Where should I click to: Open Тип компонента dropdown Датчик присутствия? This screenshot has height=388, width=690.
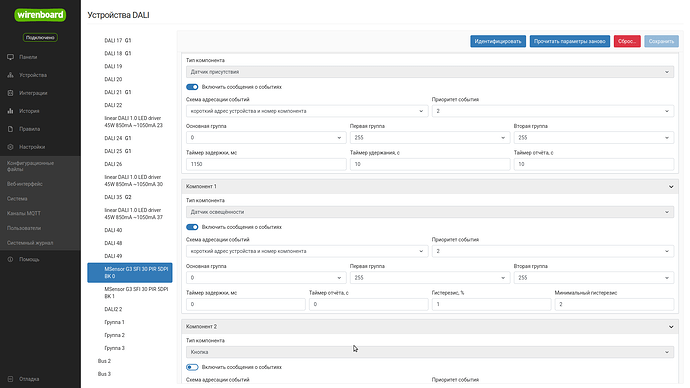pyautogui.click(x=429, y=72)
